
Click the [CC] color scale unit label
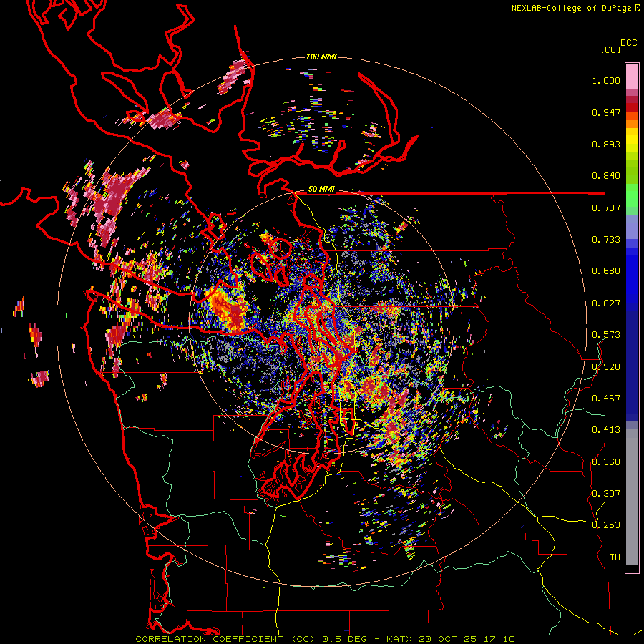610,49
